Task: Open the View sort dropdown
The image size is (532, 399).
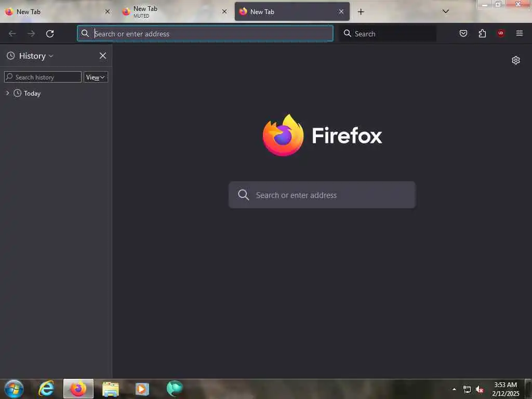Action: click(x=96, y=77)
